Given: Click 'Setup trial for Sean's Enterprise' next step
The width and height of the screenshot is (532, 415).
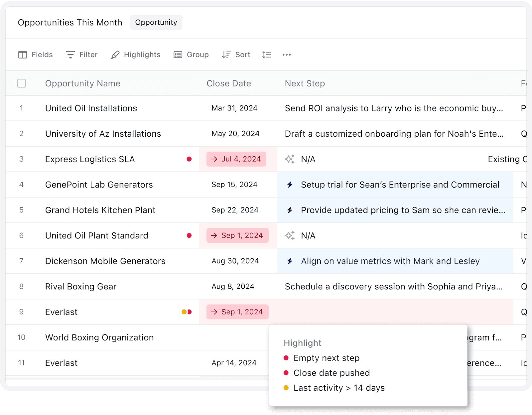Looking at the screenshot, I should coord(400,185).
